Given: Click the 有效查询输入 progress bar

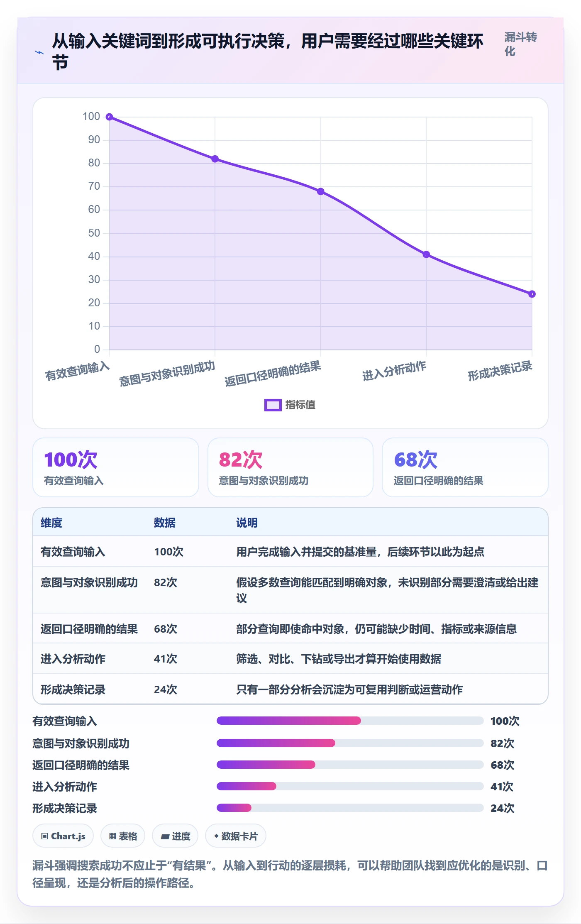Looking at the screenshot, I should [x=350, y=721].
